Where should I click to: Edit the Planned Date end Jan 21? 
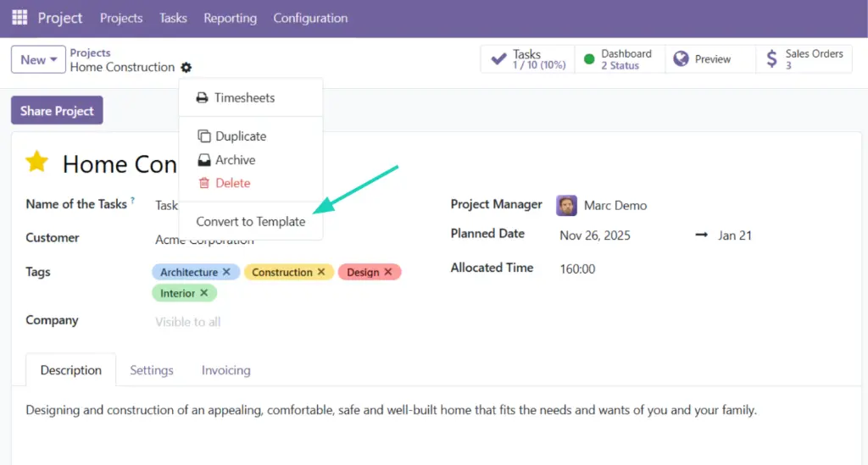click(735, 235)
